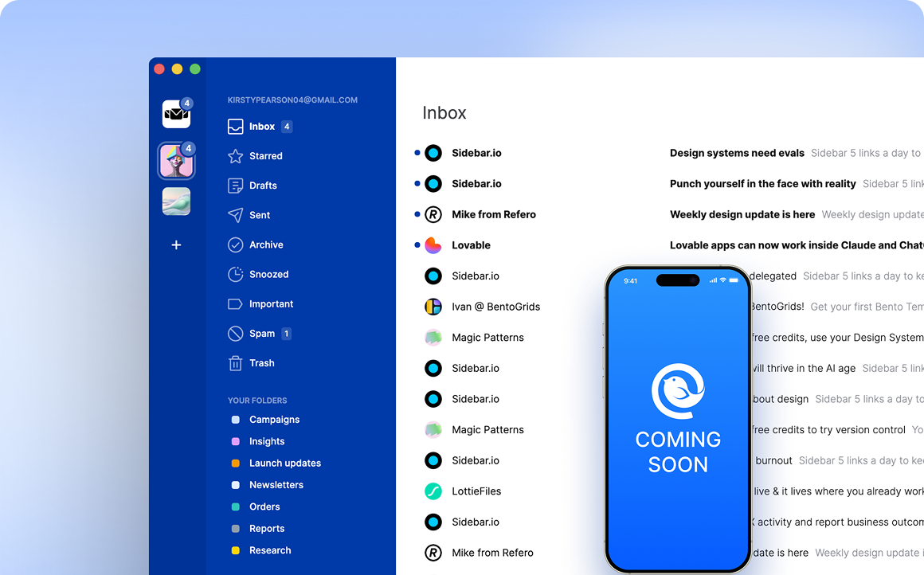
Task: Open the Newsletters folder
Action: (276, 485)
